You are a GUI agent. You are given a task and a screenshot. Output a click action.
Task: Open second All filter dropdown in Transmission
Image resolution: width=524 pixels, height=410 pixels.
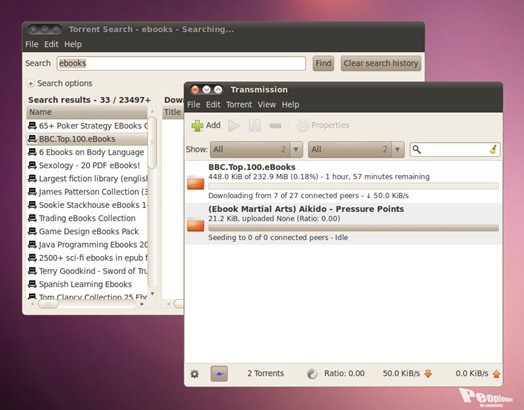point(356,149)
